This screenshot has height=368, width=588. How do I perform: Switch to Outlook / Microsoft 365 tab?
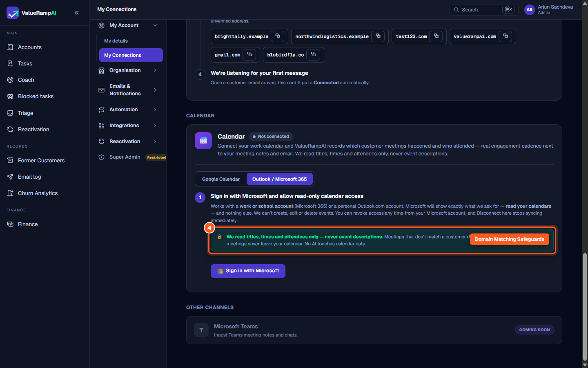coord(279,179)
